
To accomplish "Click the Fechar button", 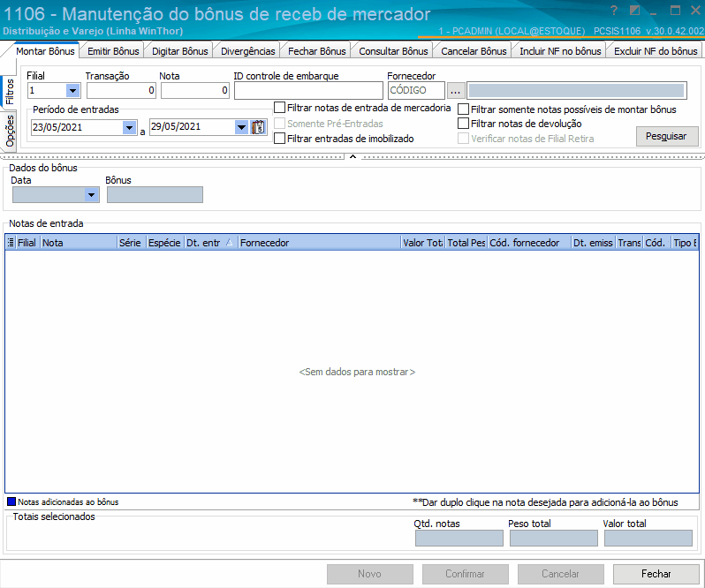I will point(656,574).
